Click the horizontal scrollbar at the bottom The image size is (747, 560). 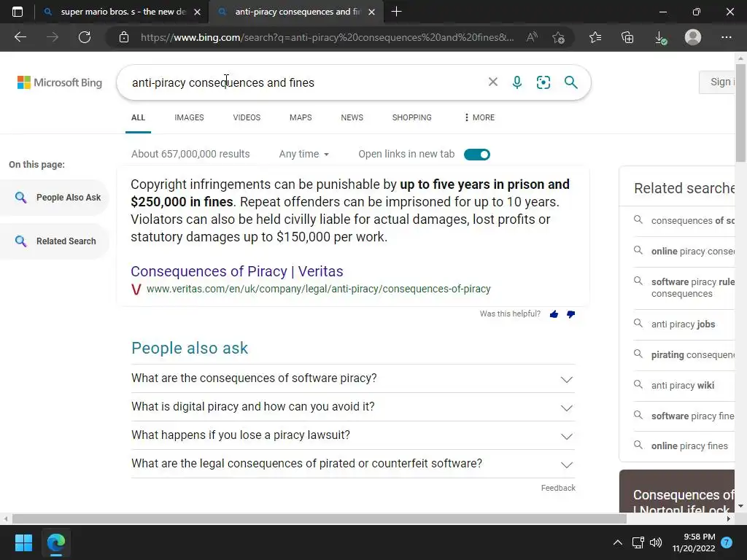pyautogui.click(x=320, y=518)
